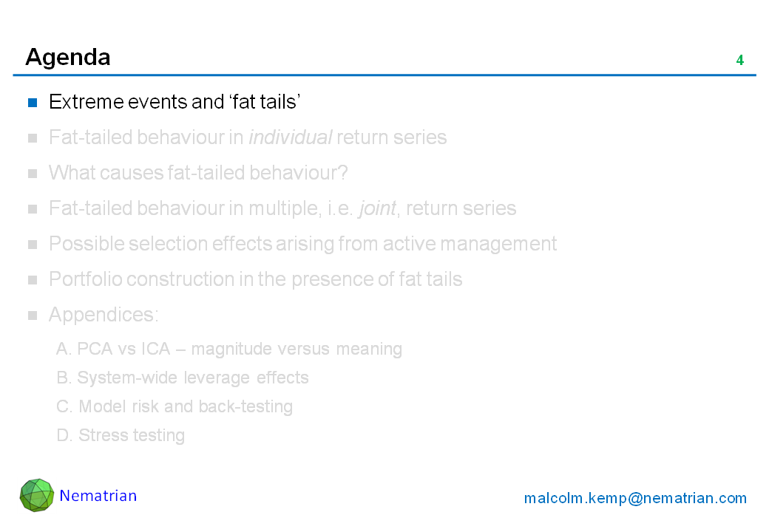Click the Nematrian brand name text

click(98, 496)
